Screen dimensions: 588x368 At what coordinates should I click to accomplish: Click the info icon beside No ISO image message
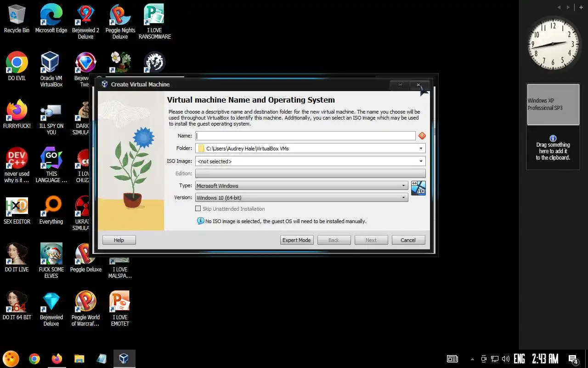(x=200, y=221)
